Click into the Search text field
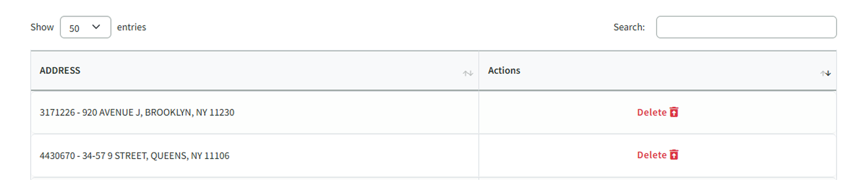Image resolution: width=868 pixels, height=180 pixels. (x=746, y=27)
